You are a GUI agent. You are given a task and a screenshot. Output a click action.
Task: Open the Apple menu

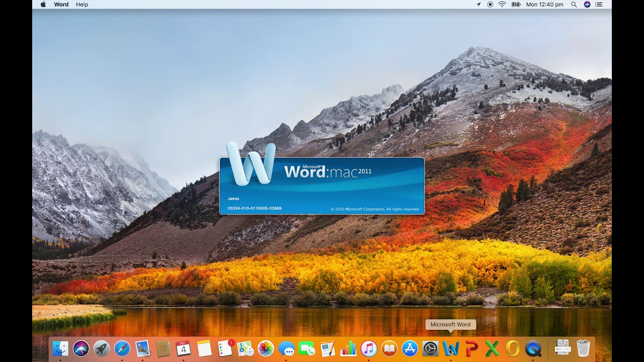pos(43,4)
